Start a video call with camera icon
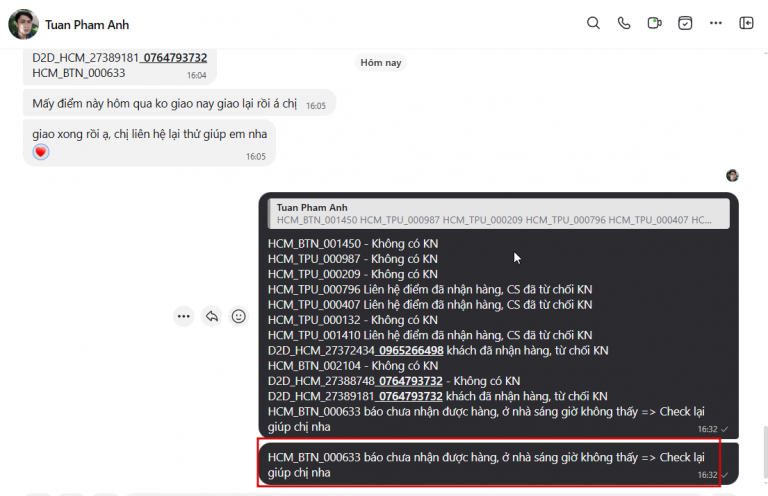The width and height of the screenshot is (768, 496). 654,23
